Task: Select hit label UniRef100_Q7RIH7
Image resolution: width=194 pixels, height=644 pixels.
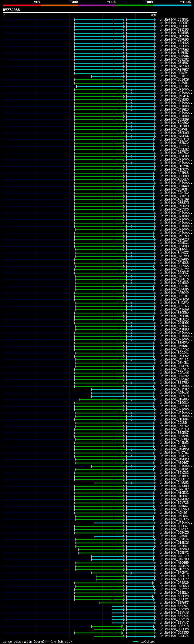Action: coord(174,489)
